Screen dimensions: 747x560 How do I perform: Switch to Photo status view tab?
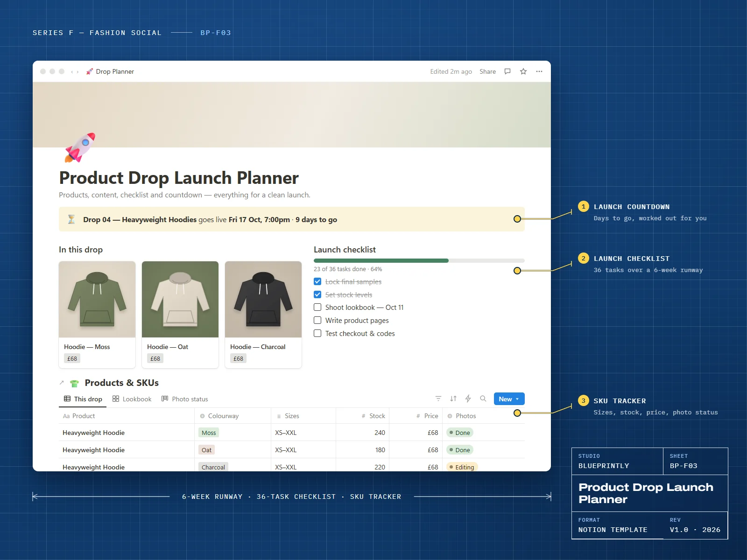pyautogui.click(x=184, y=399)
